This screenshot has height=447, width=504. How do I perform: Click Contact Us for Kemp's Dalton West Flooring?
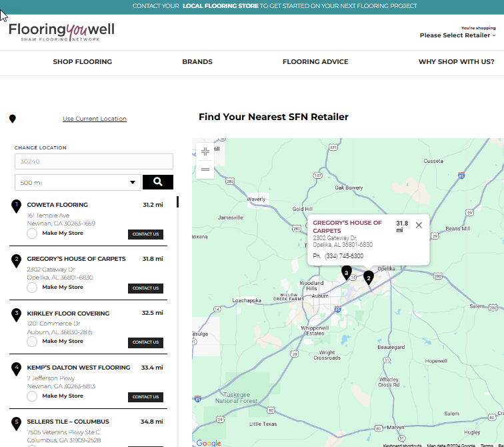[x=145, y=397]
